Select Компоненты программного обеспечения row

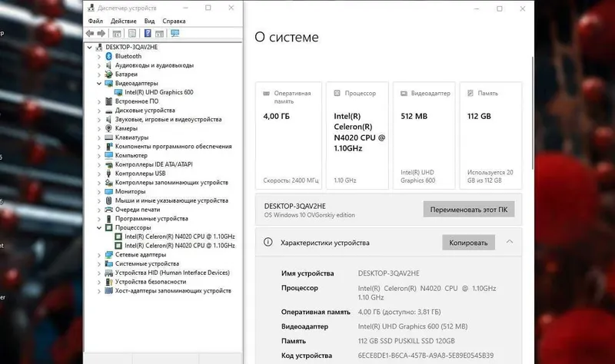click(174, 147)
